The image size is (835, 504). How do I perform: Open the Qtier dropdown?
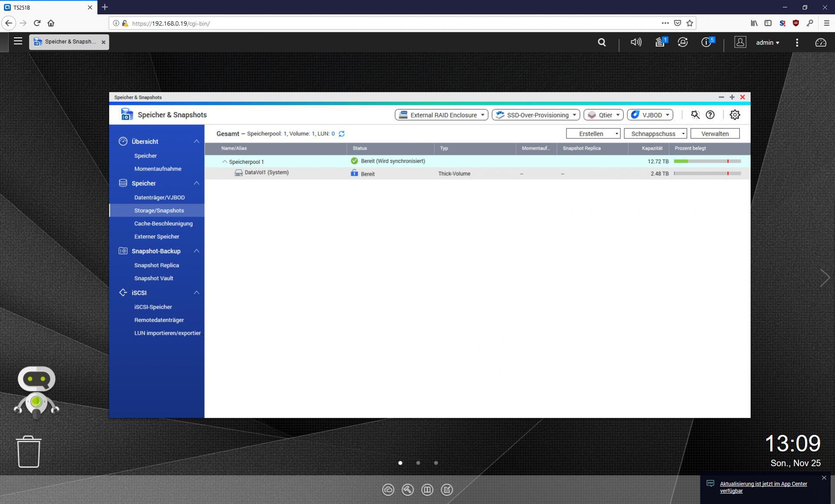click(x=604, y=115)
